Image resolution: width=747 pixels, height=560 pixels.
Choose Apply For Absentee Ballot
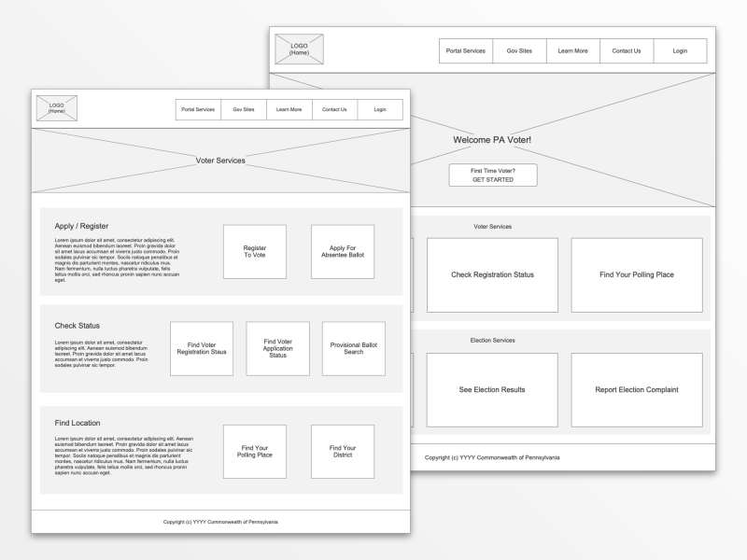(343, 252)
